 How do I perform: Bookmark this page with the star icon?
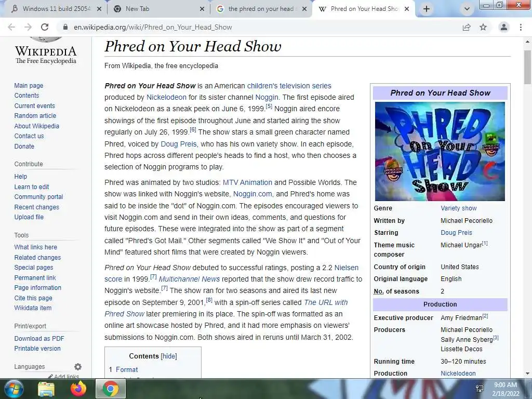483,27
